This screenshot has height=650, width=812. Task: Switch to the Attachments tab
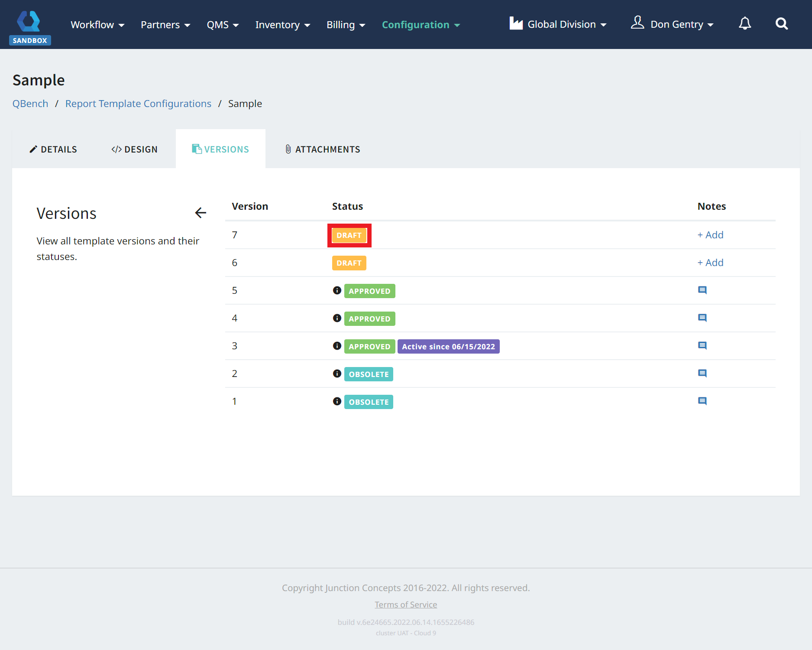tap(323, 149)
